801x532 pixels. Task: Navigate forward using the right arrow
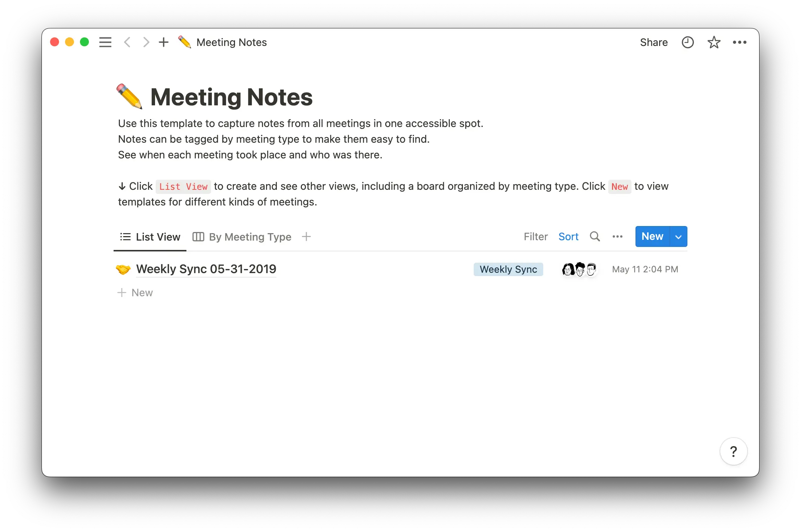coord(146,42)
